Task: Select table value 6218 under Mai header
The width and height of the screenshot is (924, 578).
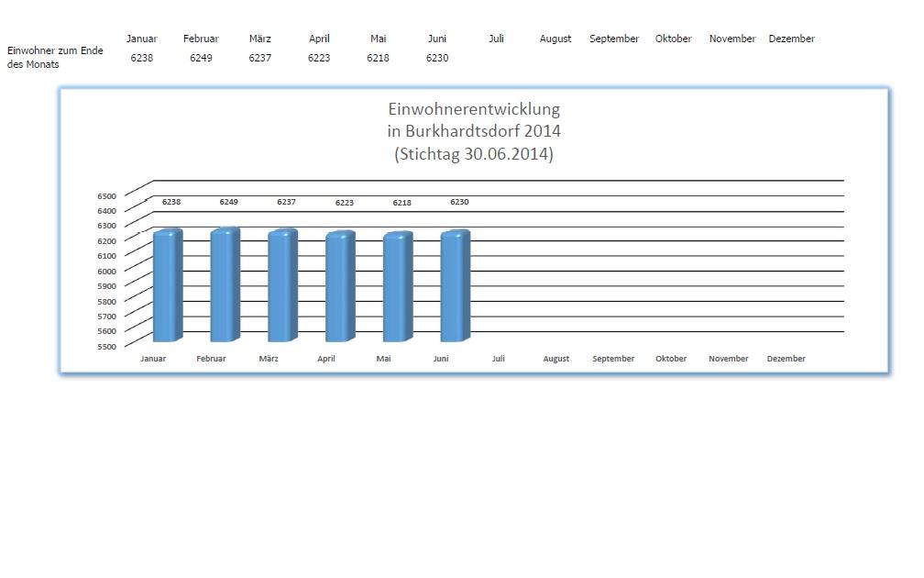Action: pyautogui.click(x=378, y=58)
